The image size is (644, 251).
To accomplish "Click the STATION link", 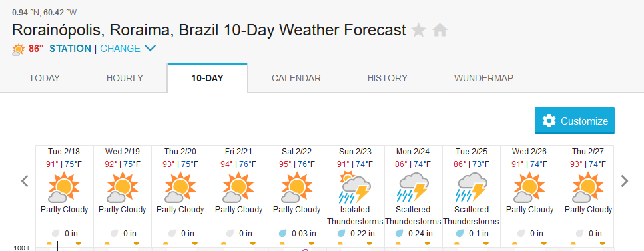I will click(70, 49).
